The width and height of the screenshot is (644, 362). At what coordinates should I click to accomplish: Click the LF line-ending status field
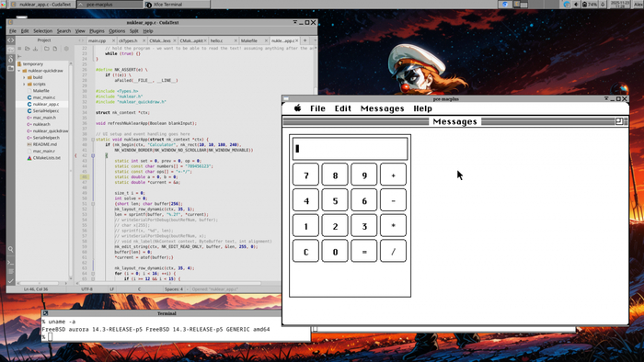tap(111, 289)
